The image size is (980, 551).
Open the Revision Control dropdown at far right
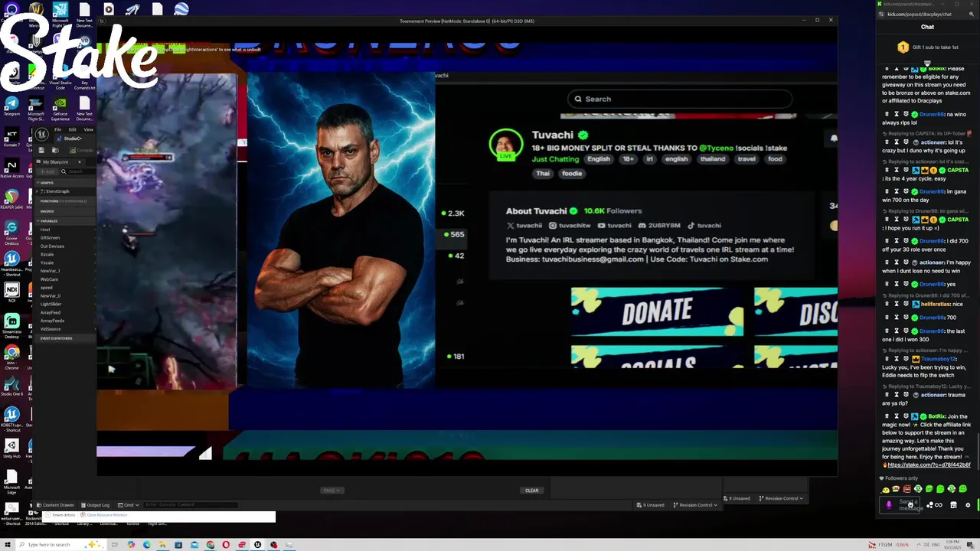pos(781,498)
